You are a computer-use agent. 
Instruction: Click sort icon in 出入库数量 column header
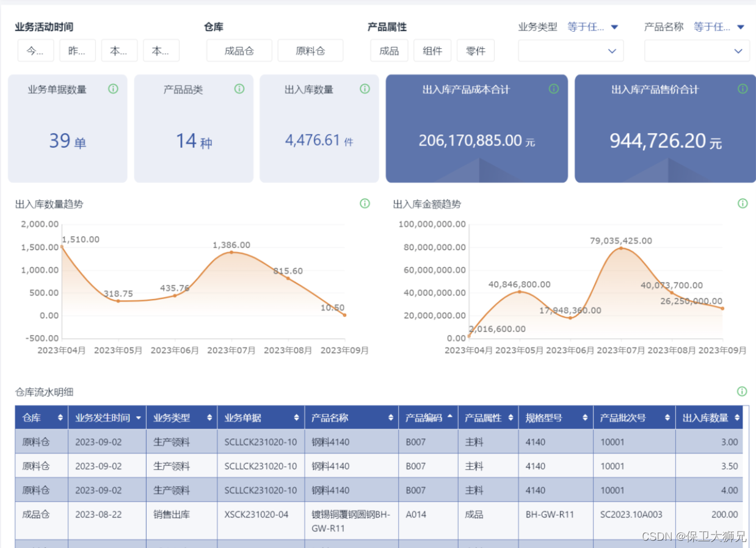tap(737, 418)
